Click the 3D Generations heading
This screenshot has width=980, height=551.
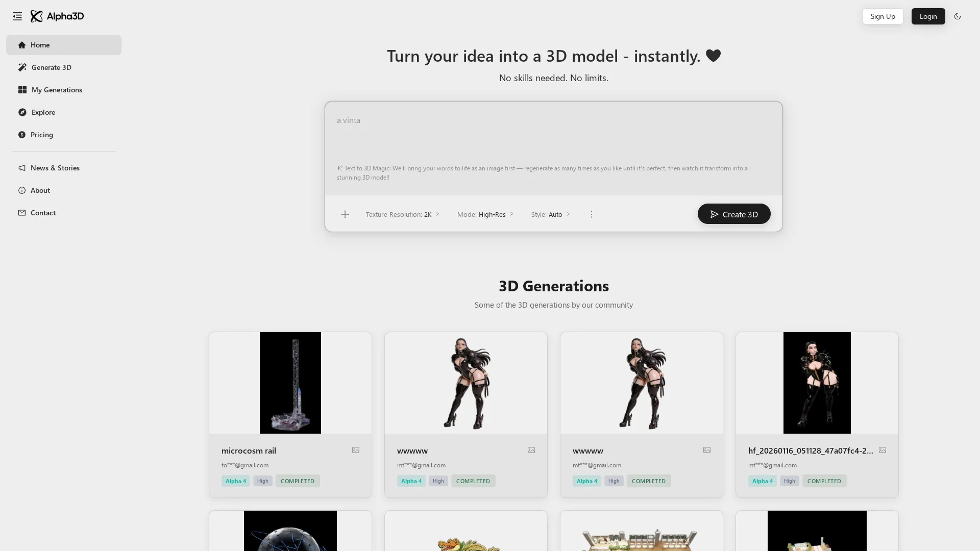coord(554,286)
